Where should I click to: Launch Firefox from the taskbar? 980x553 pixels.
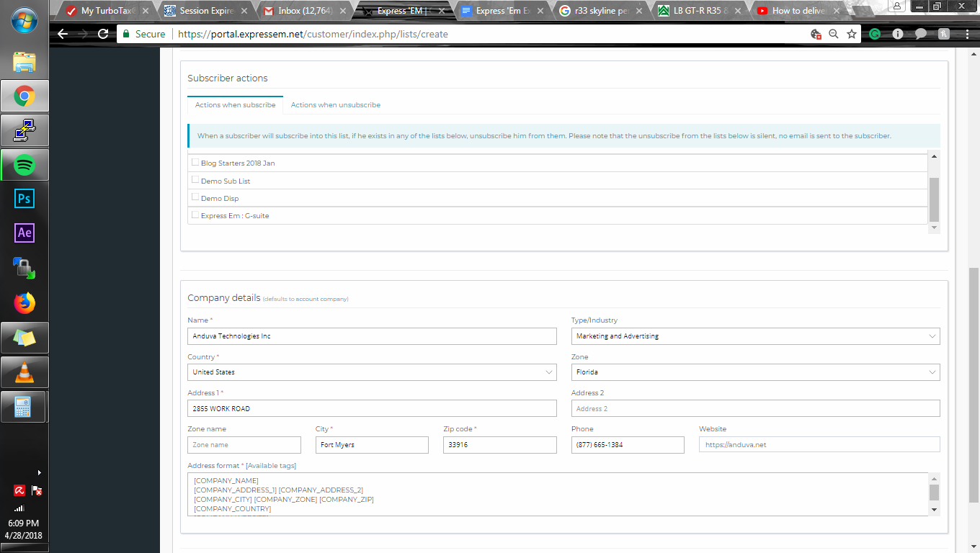(24, 303)
